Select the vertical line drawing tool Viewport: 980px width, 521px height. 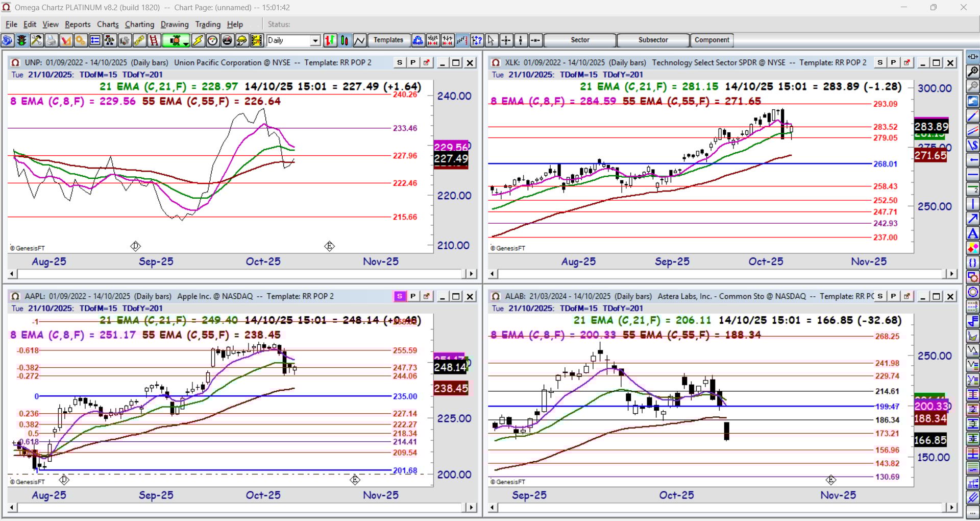click(973, 204)
